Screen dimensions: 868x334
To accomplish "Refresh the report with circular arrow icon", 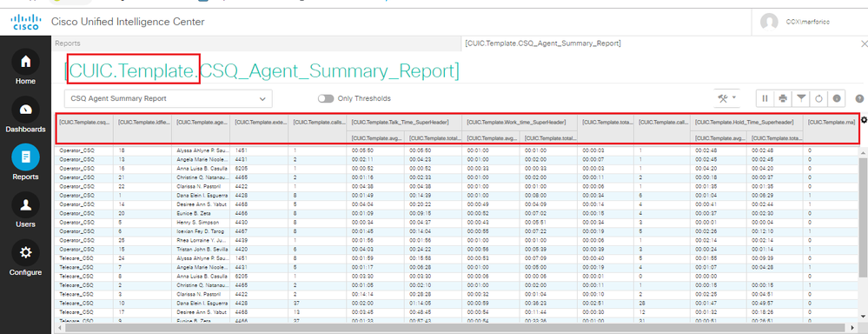I will 818,98.
